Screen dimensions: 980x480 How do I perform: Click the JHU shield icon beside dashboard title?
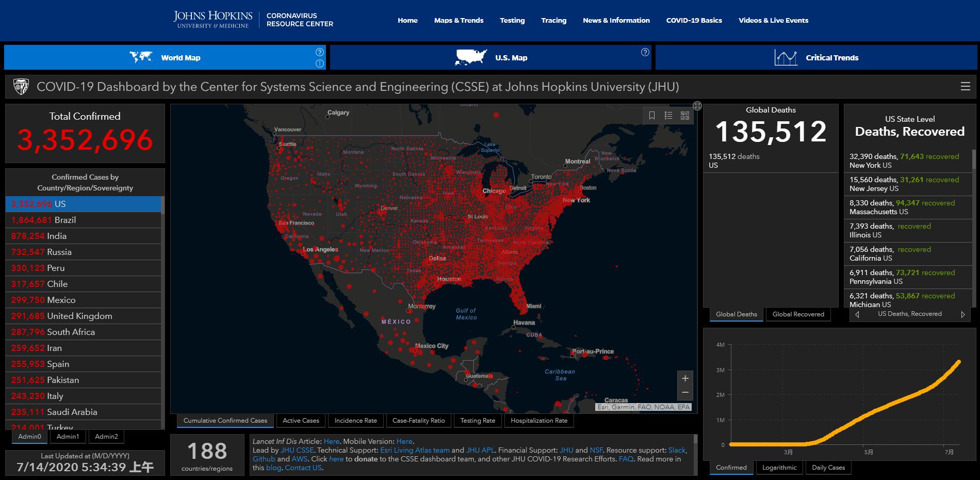[21, 87]
